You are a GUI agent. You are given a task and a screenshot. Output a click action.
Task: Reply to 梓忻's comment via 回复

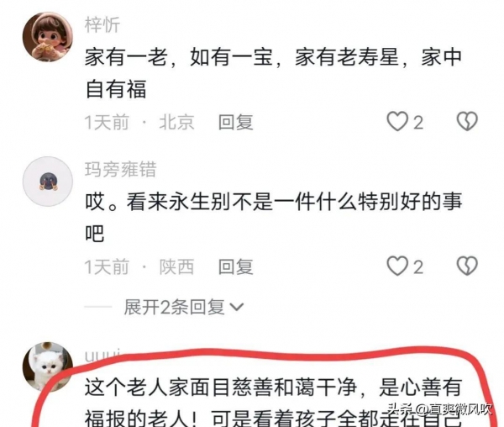point(235,122)
